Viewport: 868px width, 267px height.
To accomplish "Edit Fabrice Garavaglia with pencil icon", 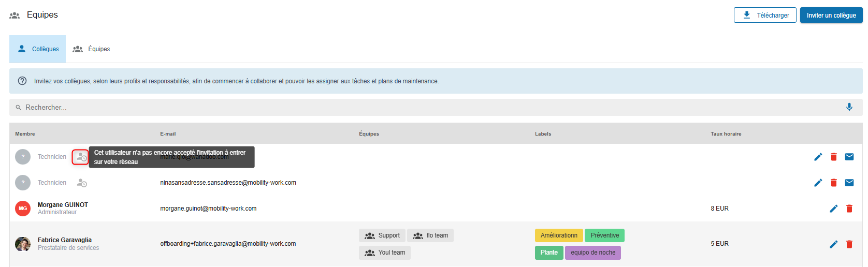I will point(833,244).
